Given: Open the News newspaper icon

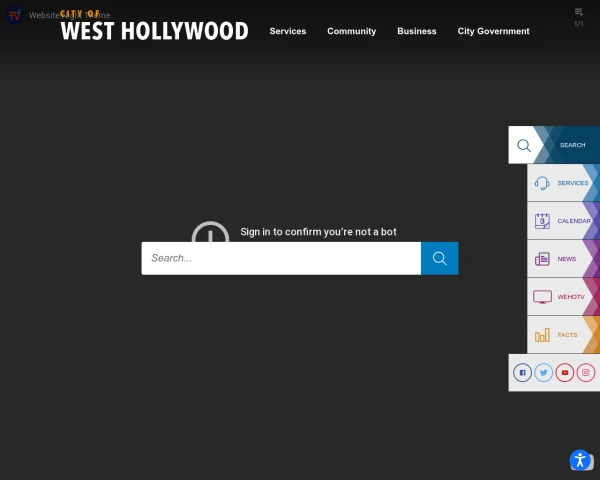Looking at the screenshot, I should (x=542, y=259).
